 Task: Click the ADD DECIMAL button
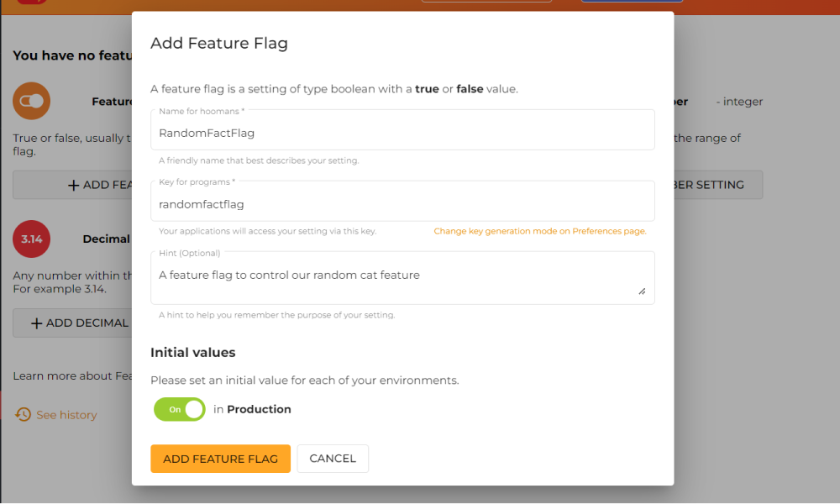click(x=84, y=323)
